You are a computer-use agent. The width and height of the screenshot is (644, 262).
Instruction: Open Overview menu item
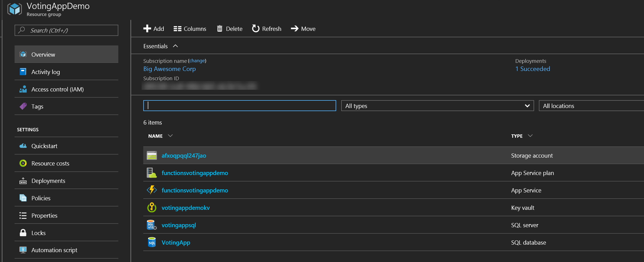pos(66,54)
